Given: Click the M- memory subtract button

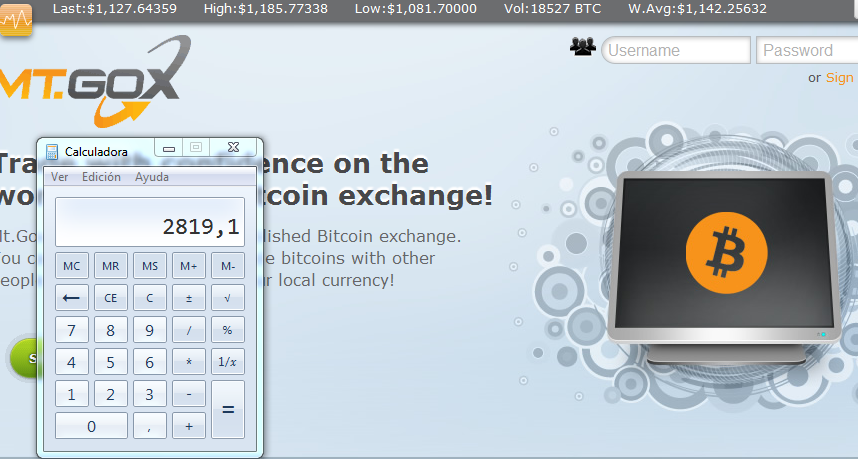Looking at the screenshot, I should click(x=228, y=266).
